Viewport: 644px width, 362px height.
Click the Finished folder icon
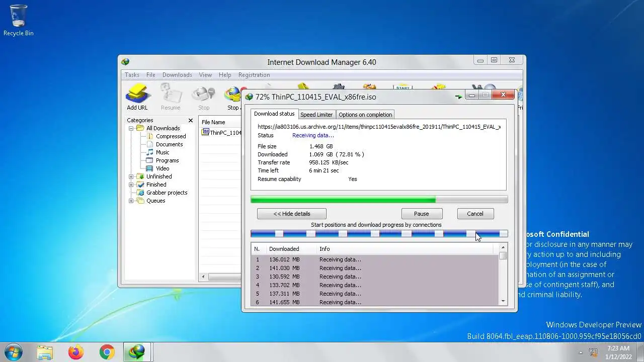[140, 185]
